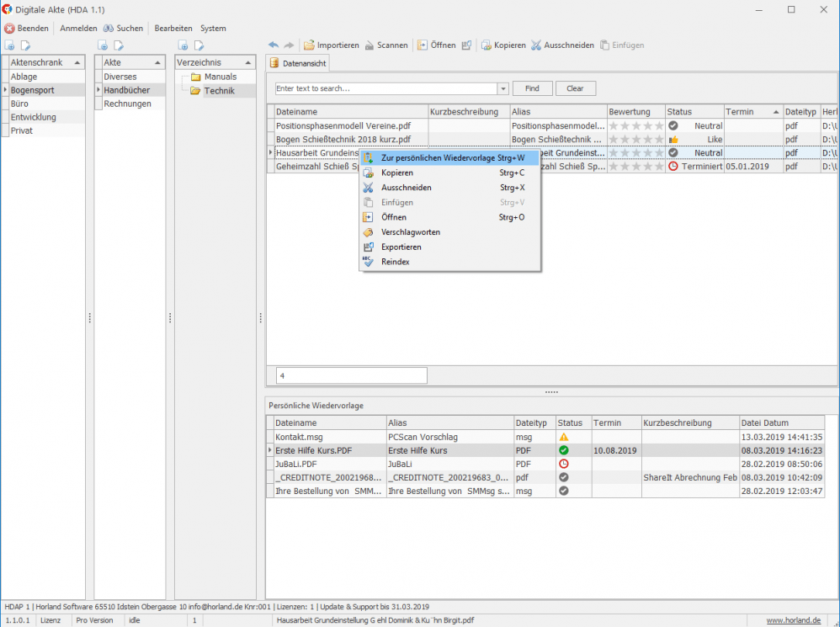
Task: Go forward with the right arrow icon
Action: click(x=289, y=45)
